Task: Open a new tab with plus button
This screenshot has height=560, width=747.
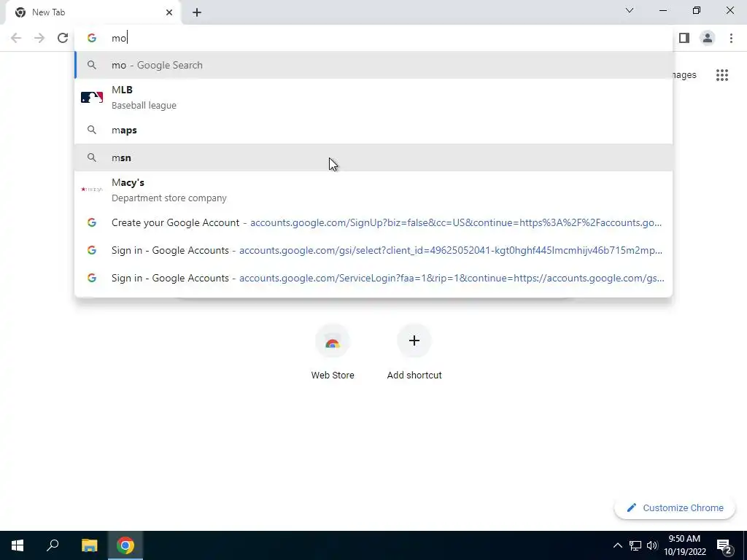Action: (197, 12)
